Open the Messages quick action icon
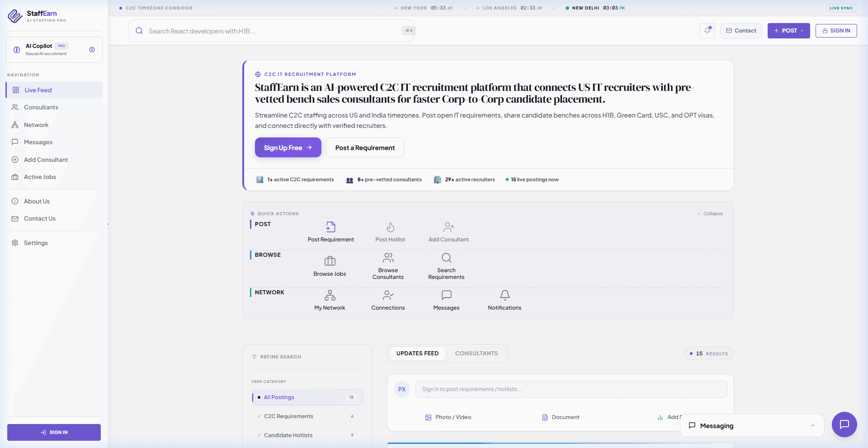868x448 pixels. (447, 295)
